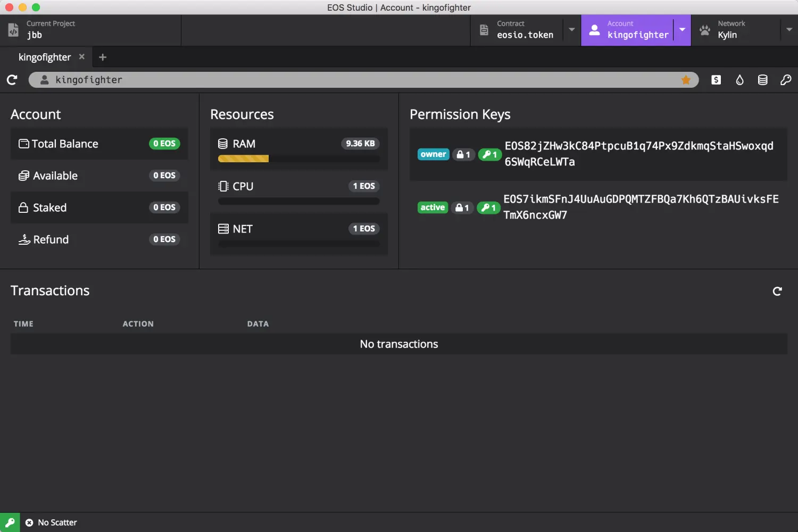Click the reload icon beside the address bar

tap(12, 80)
